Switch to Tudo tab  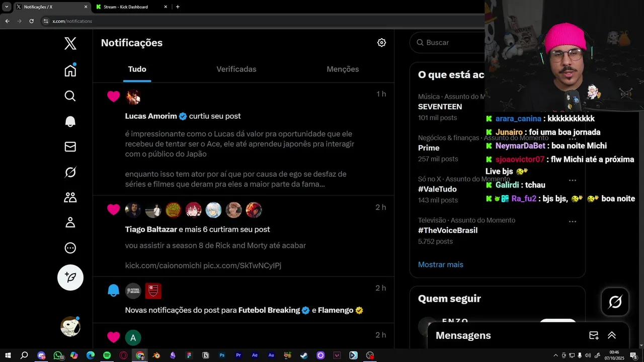pos(137,69)
